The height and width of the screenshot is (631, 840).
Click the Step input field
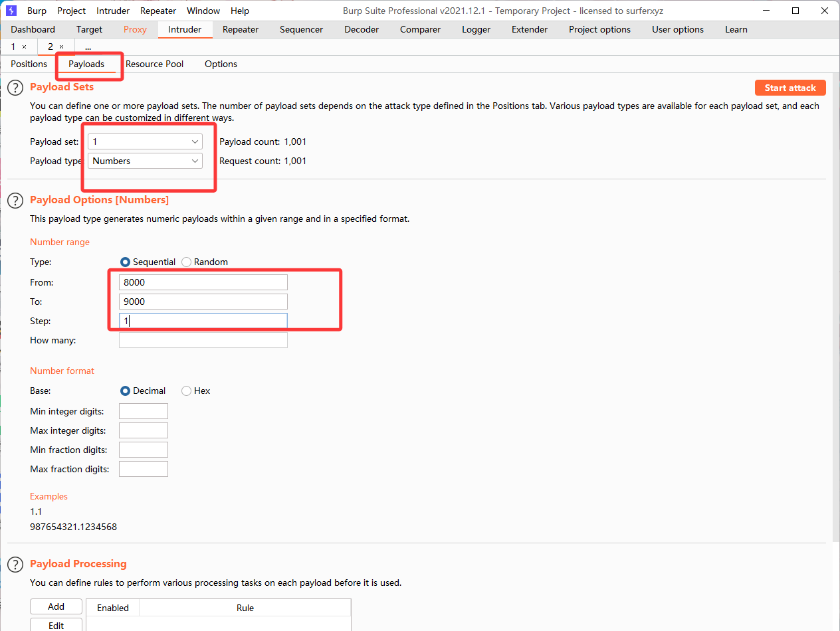[x=203, y=321]
